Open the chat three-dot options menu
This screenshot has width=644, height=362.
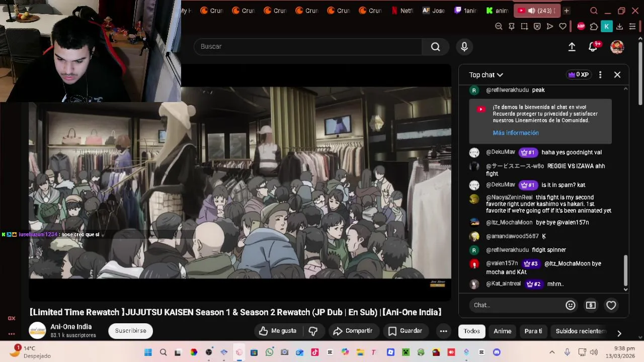600,75
